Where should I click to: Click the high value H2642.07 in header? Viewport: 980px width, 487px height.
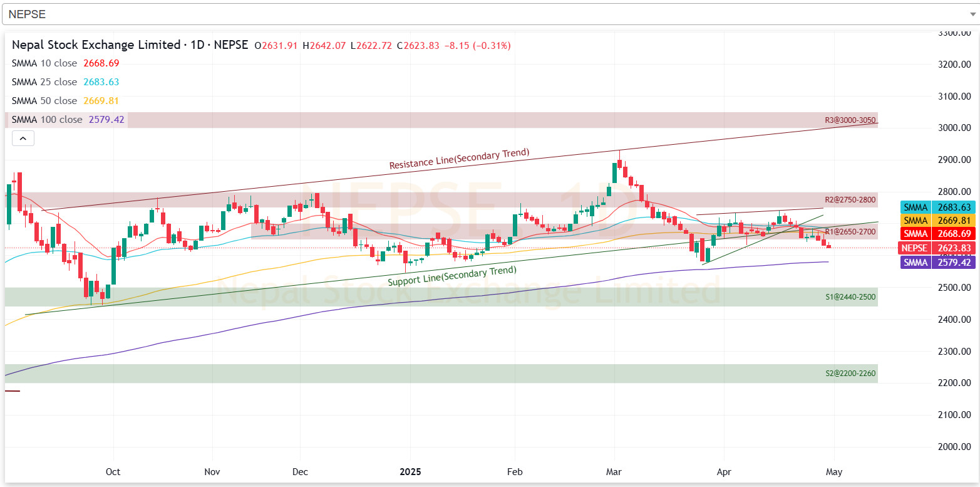pos(324,45)
